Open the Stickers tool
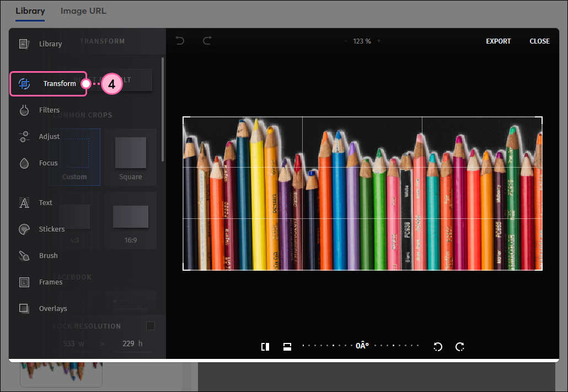 coord(41,229)
